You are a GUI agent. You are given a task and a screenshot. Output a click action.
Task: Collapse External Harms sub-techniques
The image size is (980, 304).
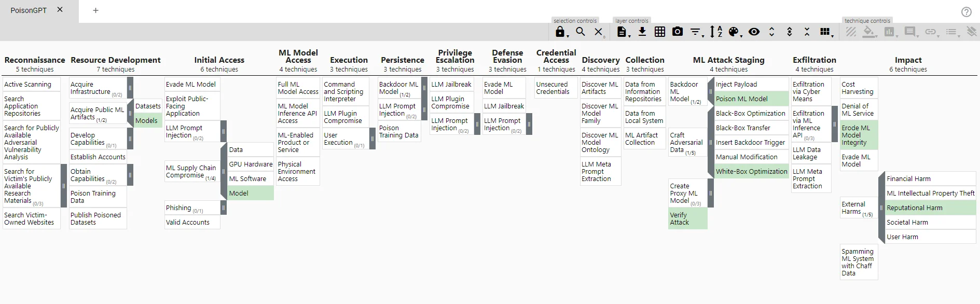pyautogui.click(x=881, y=208)
